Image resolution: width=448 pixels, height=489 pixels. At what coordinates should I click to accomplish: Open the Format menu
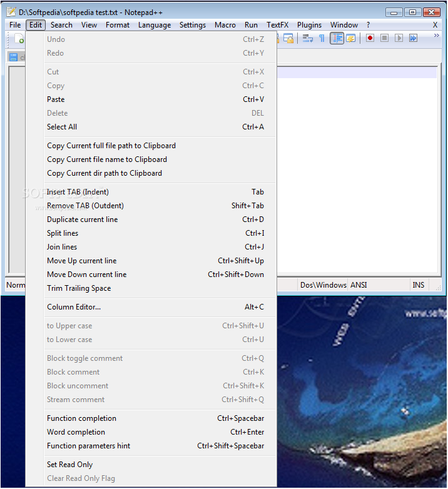(x=117, y=25)
